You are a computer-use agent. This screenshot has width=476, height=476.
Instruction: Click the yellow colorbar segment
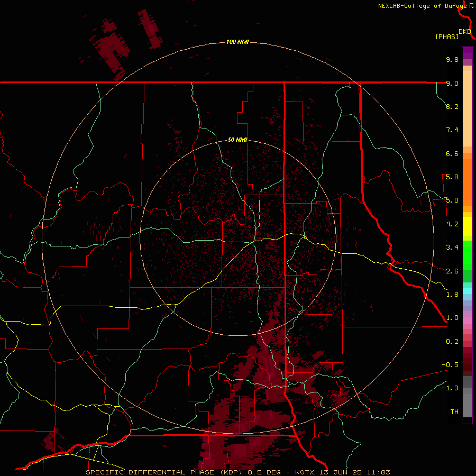click(x=467, y=226)
